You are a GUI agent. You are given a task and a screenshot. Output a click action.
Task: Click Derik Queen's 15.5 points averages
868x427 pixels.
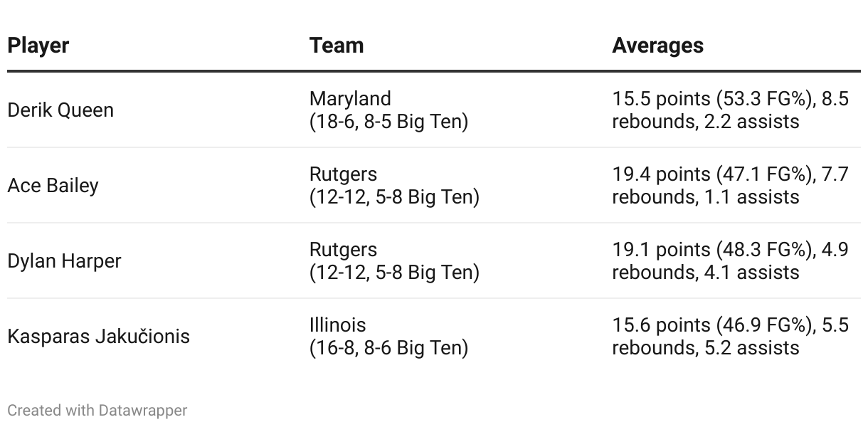tap(730, 110)
